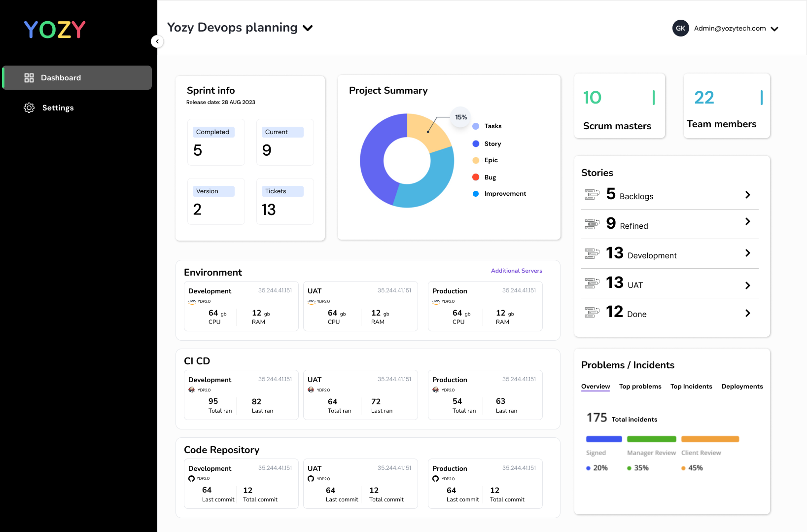The height and width of the screenshot is (532, 807).
Task: Switch to the Deployments tab
Action: click(x=742, y=387)
